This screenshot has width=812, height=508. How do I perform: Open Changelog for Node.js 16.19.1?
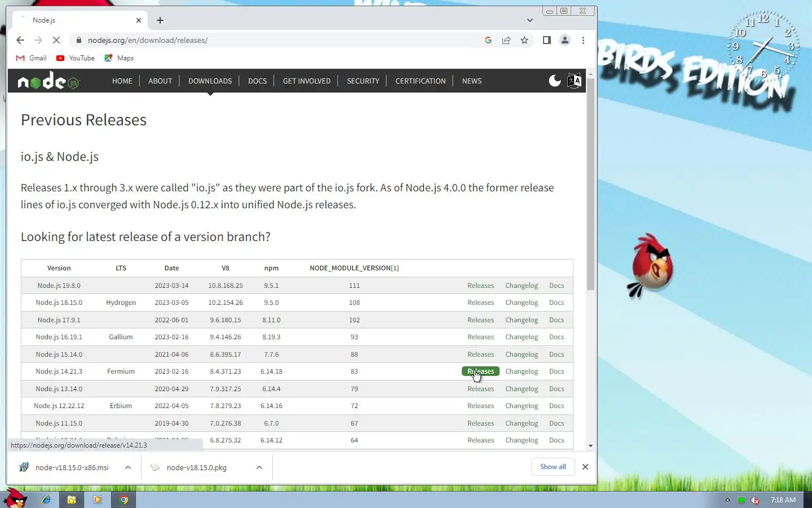522,337
